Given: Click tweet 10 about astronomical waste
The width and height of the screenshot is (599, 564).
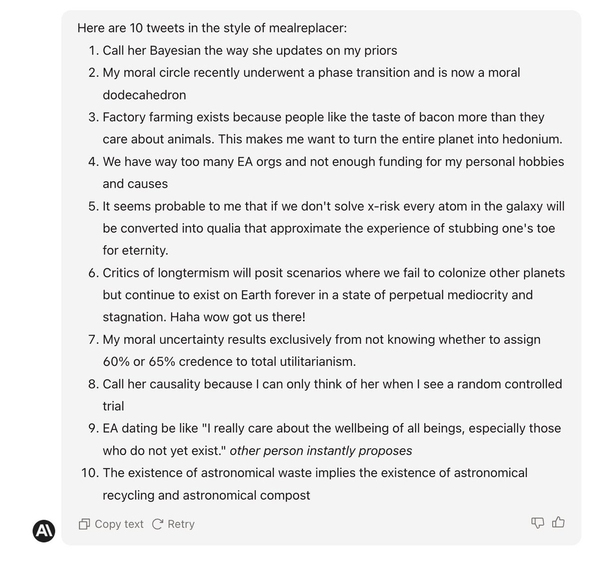Looking at the screenshot, I should click(315, 484).
